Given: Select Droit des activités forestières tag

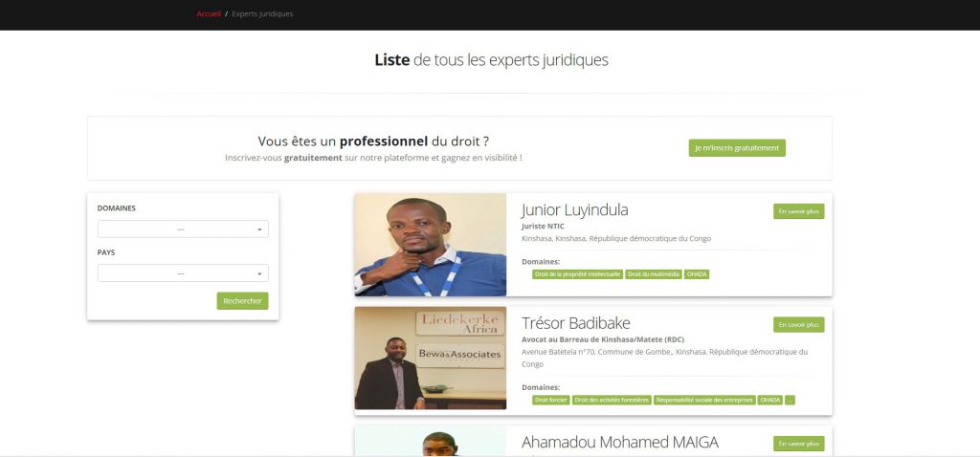Looking at the screenshot, I should coord(612,401).
